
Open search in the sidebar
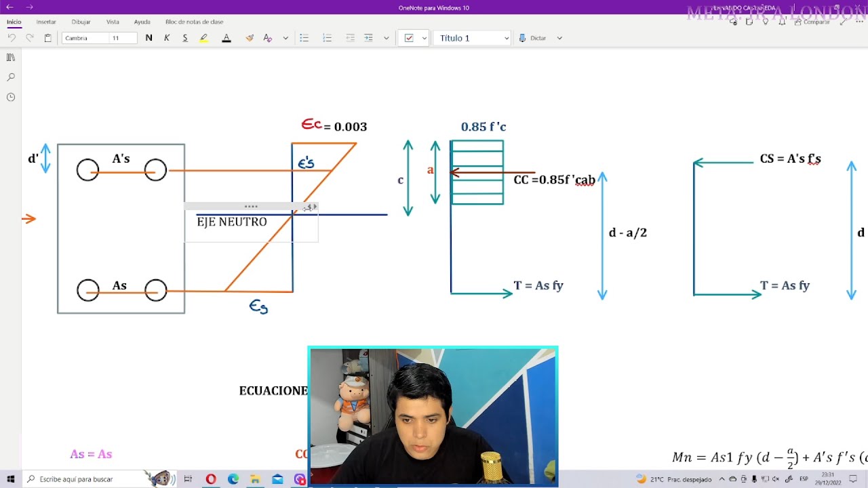pos(11,77)
